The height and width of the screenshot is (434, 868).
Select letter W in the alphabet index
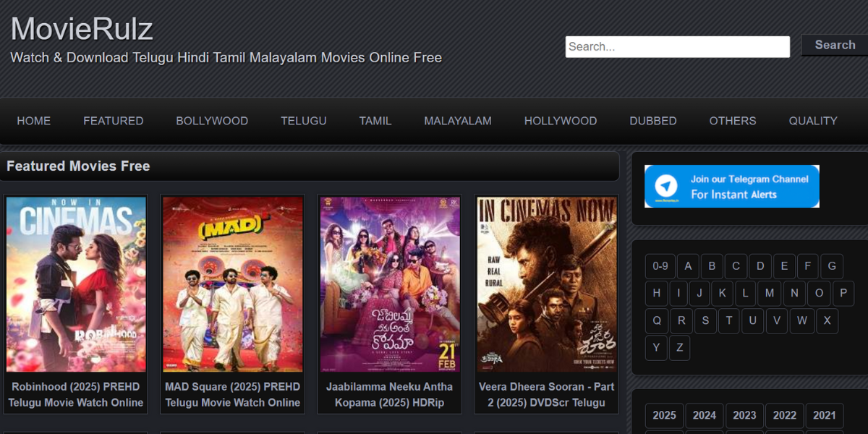(801, 320)
